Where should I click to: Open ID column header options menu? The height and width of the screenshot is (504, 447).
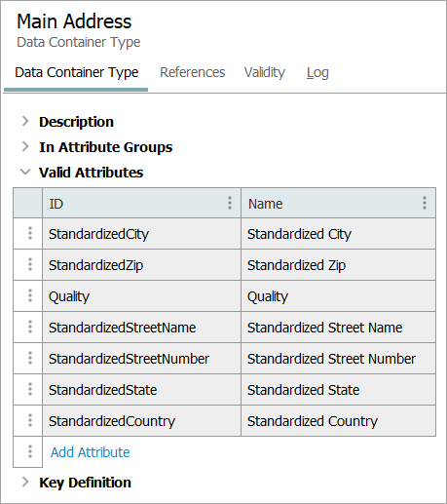coord(230,203)
